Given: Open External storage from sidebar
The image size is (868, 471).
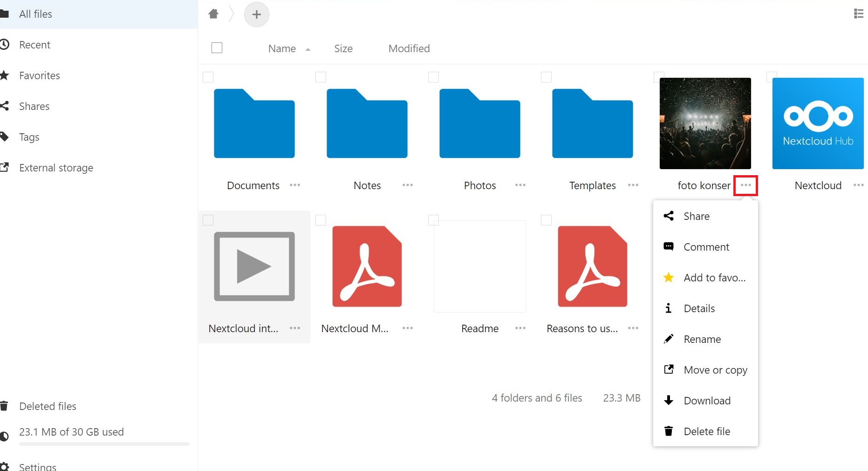Looking at the screenshot, I should (x=55, y=168).
